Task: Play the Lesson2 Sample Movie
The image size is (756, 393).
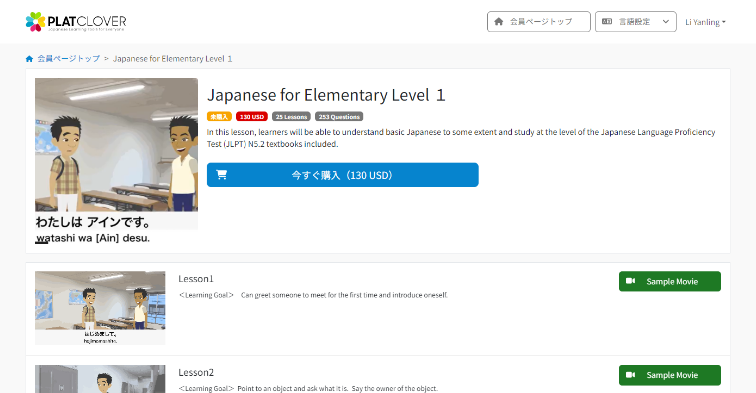Action: click(x=670, y=375)
